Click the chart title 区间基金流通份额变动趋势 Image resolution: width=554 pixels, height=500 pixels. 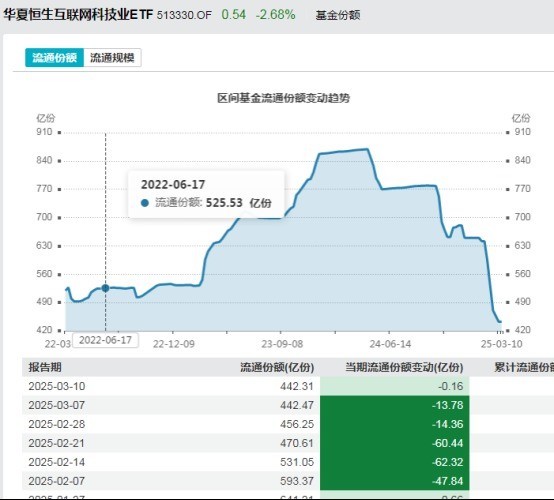click(283, 98)
